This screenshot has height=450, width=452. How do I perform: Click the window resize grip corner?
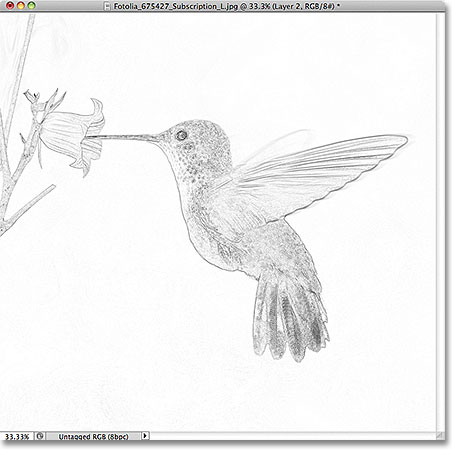point(441,436)
